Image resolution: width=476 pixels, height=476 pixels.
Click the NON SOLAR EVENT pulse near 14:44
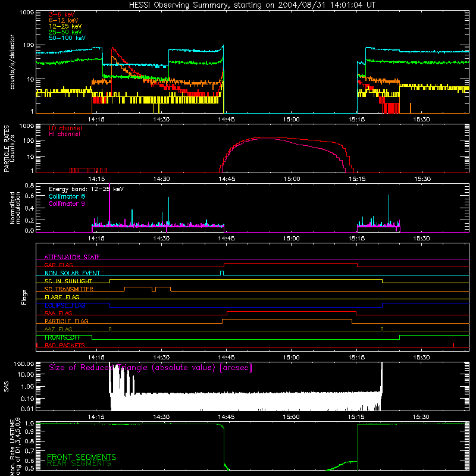222,273
